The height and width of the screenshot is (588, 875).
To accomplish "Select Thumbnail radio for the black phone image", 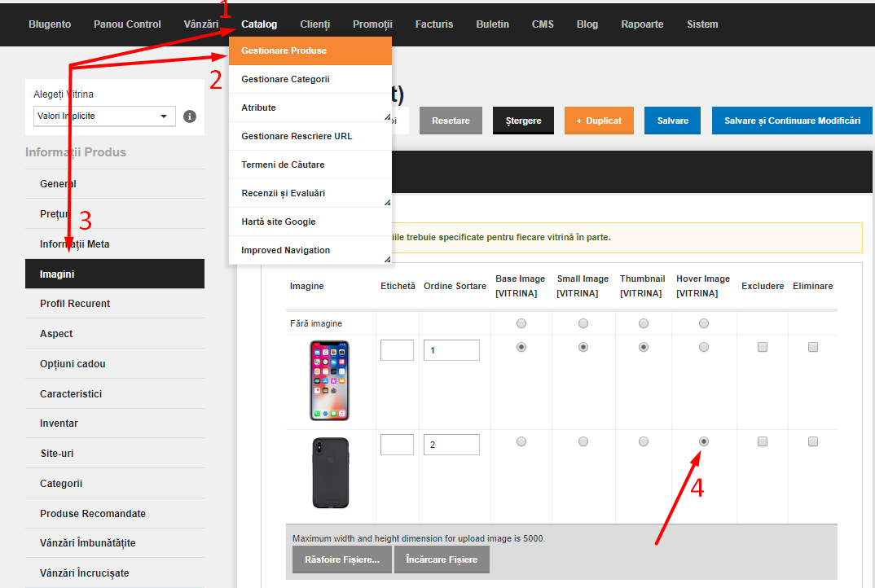I will 644,441.
